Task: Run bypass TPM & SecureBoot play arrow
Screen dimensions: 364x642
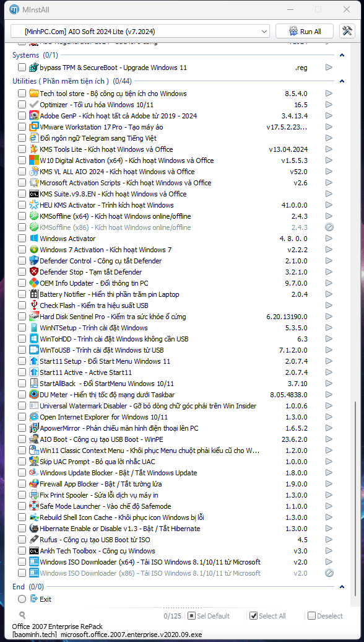Action: [x=329, y=67]
